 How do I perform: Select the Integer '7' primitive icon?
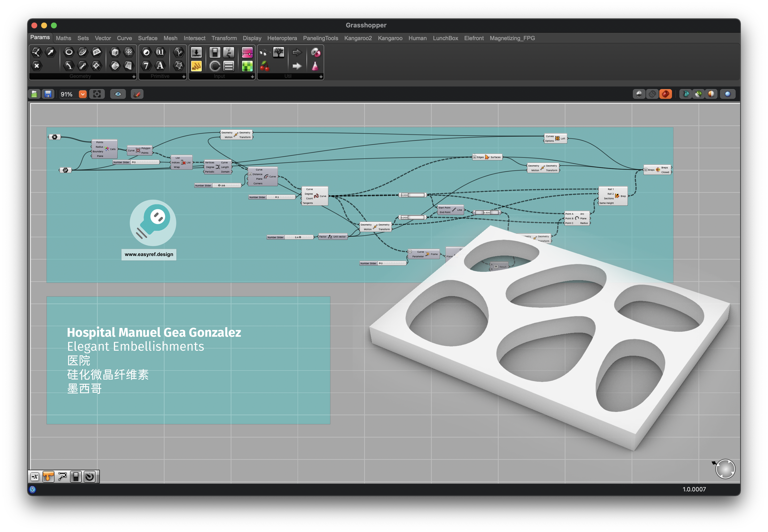[x=146, y=66]
